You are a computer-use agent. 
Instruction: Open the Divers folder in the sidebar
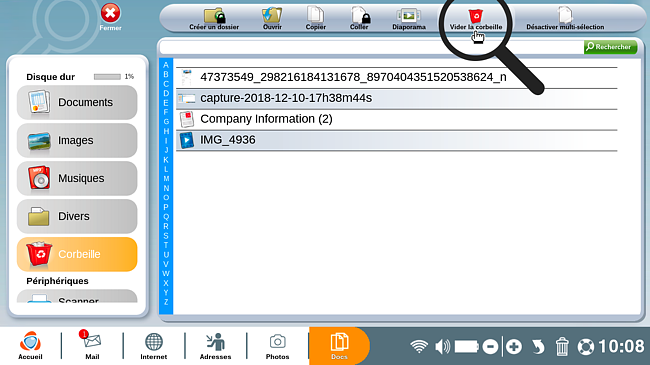point(77,217)
